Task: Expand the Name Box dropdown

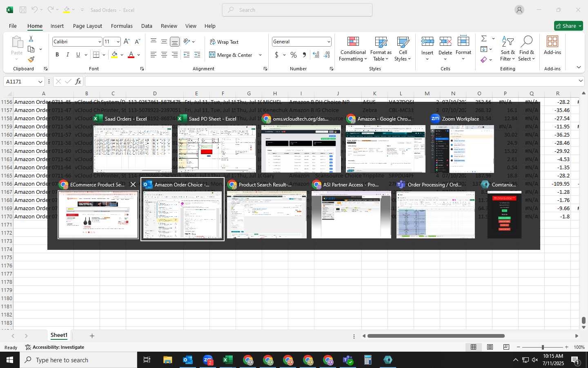Action: 40,81
